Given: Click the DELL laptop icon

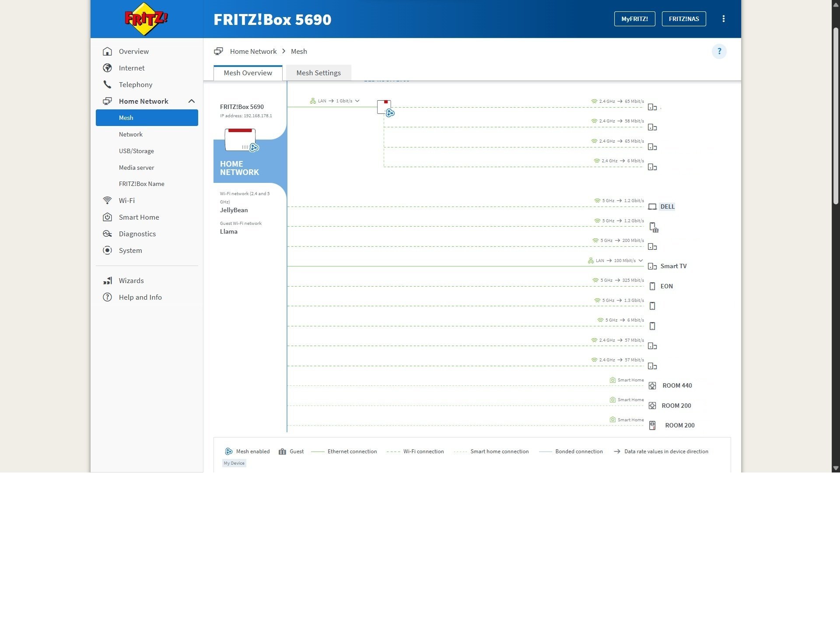Looking at the screenshot, I should pyautogui.click(x=652, y=206).
